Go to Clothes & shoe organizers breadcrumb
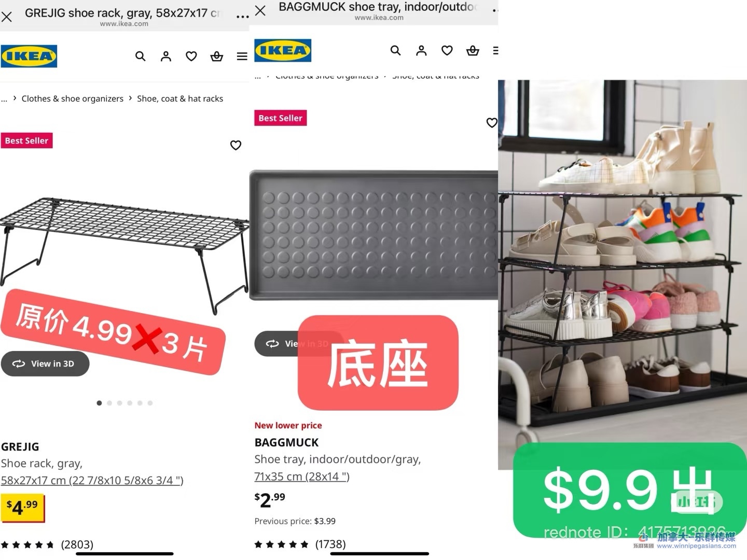The height and width of the screenshot is (560, 747). [73, 99]
